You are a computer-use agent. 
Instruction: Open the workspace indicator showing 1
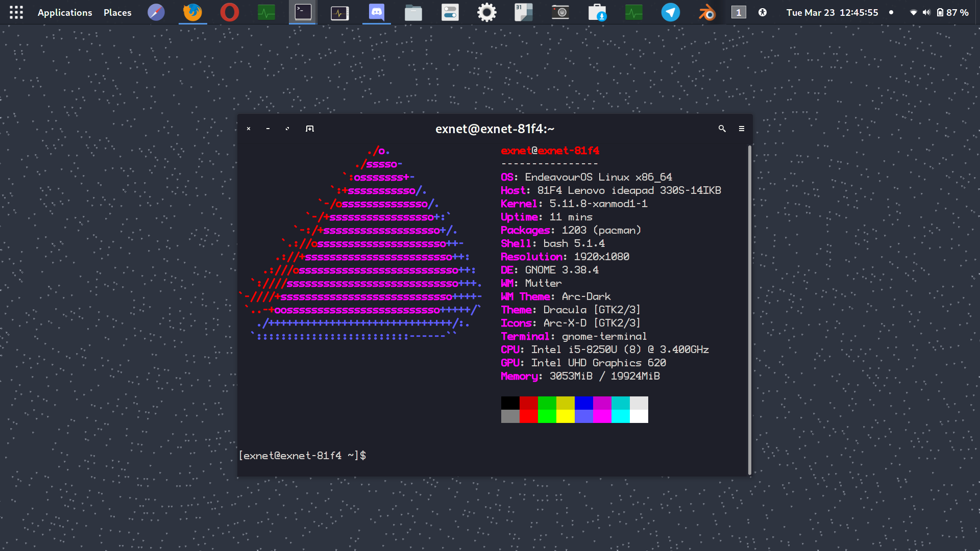pyautogui.click(x=739, y=12)
